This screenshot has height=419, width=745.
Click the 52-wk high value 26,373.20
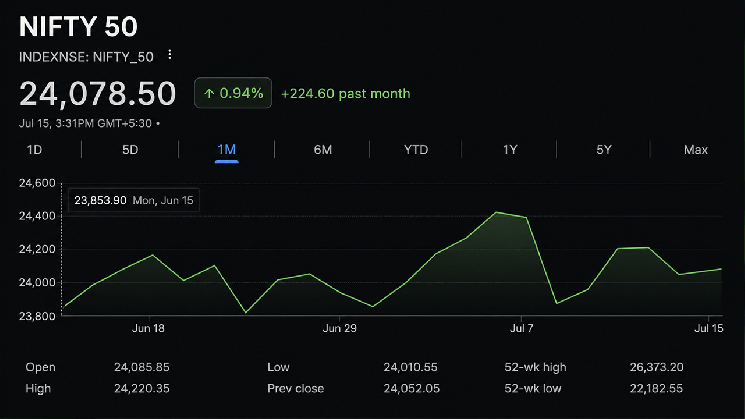tap(656, 367)
